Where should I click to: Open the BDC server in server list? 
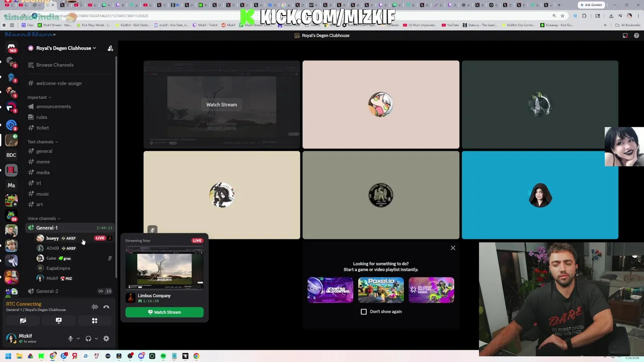[11, 155]
